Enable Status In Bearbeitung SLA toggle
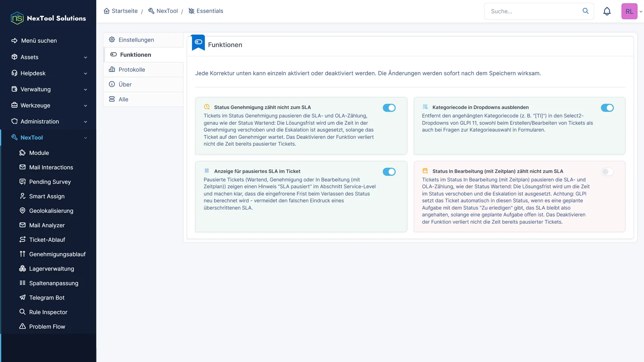The height and width of the screenshot is (362, 644). coord(607,172)
